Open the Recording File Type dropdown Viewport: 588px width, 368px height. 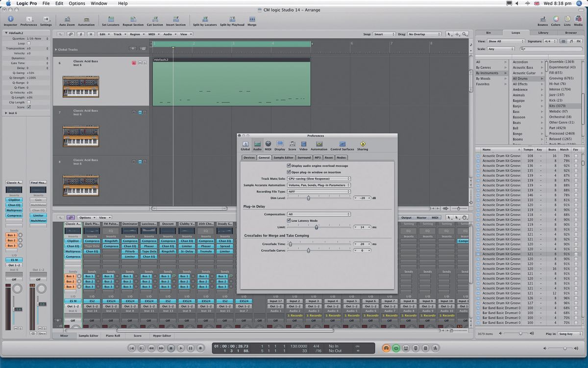pyautogui.click(x=318, y=191)
